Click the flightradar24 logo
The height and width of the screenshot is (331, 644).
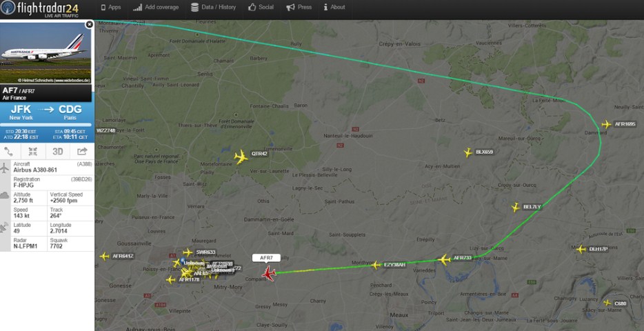(x=40, y=9)
